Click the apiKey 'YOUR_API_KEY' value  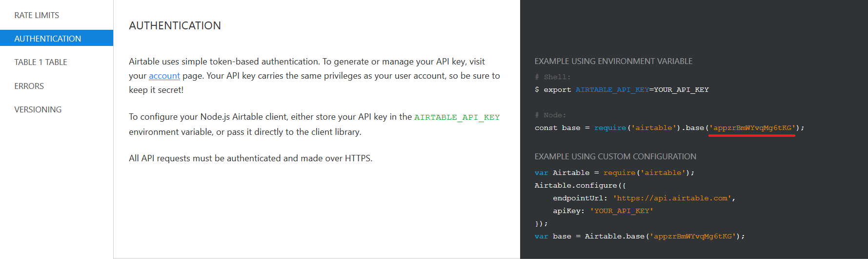622,211
